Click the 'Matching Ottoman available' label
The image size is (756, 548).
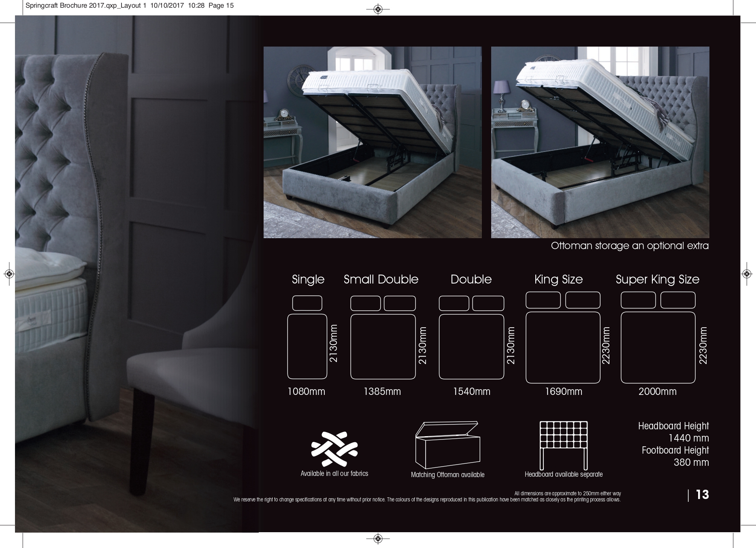tap(447, 475)
